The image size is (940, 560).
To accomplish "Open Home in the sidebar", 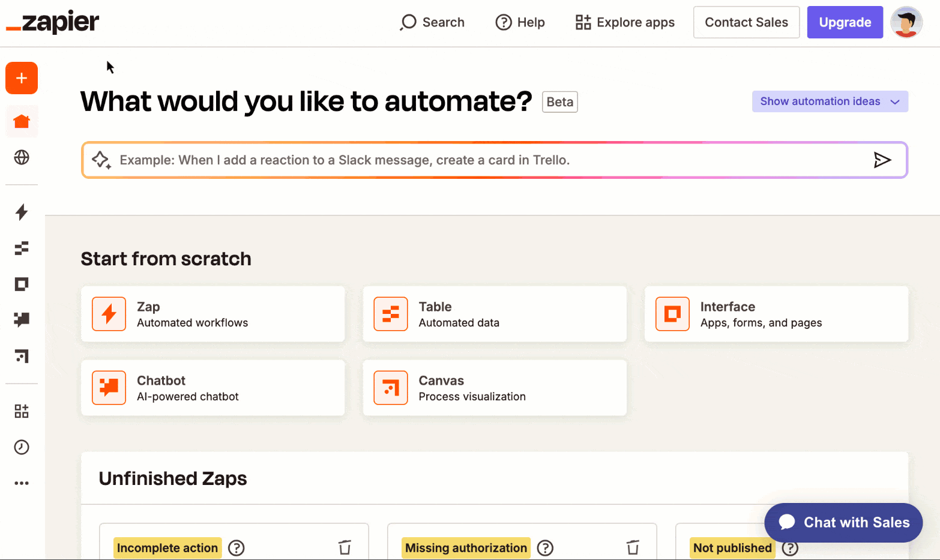I will (x=22, y=121).
